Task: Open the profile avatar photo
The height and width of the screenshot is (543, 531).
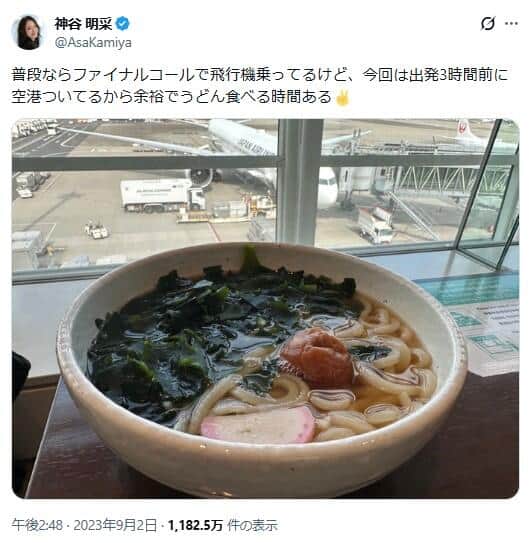Action: click(x=29, y=33)
